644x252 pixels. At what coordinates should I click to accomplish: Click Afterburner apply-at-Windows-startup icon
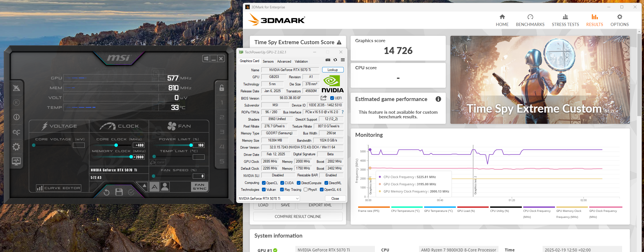click(206, 59)
